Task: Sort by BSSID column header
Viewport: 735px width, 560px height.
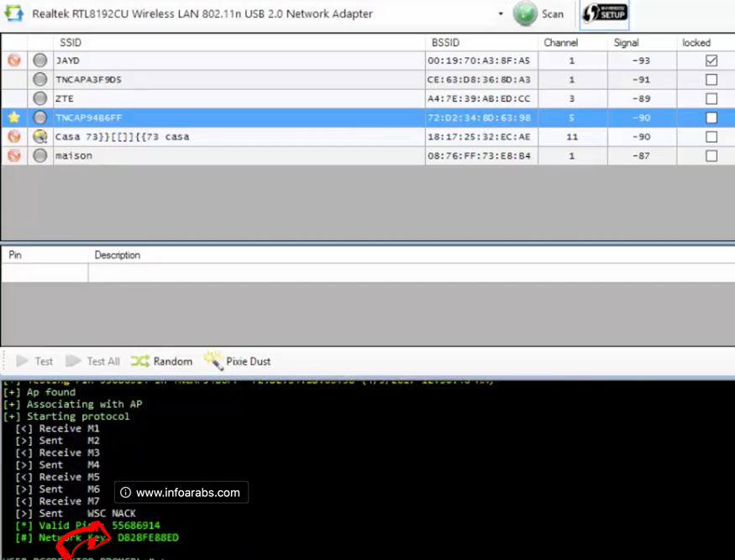Action: pos(445,43)
